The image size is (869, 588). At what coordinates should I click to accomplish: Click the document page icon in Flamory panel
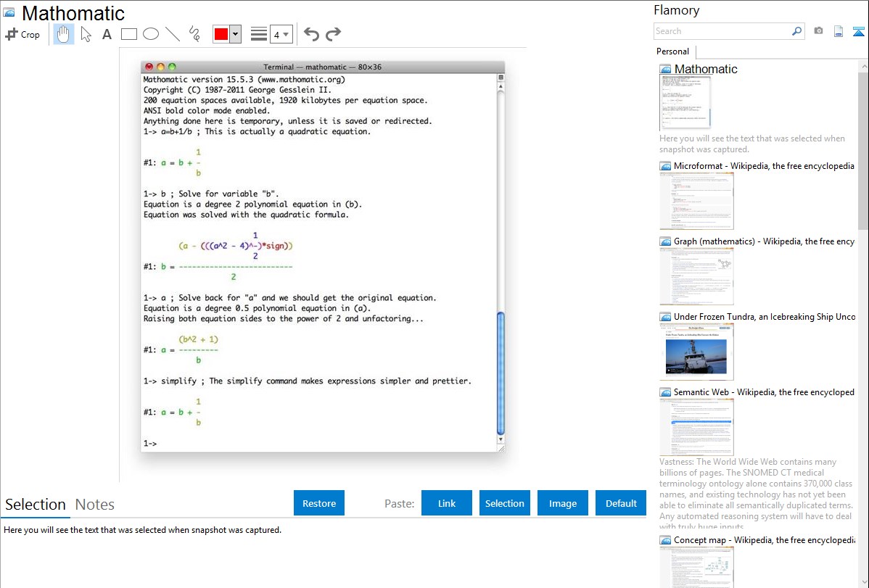click(x=839, y=31)
